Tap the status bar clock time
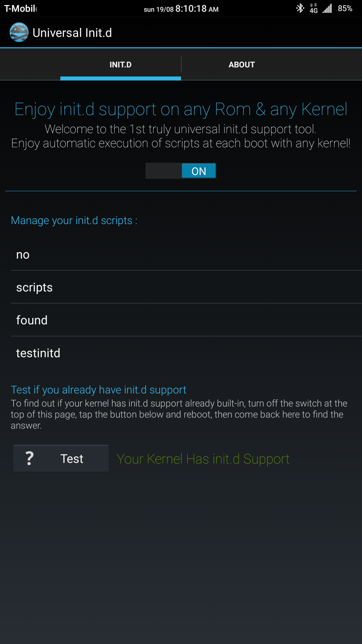The height and width of the screenshot is (644, 362). click(191, 9)
